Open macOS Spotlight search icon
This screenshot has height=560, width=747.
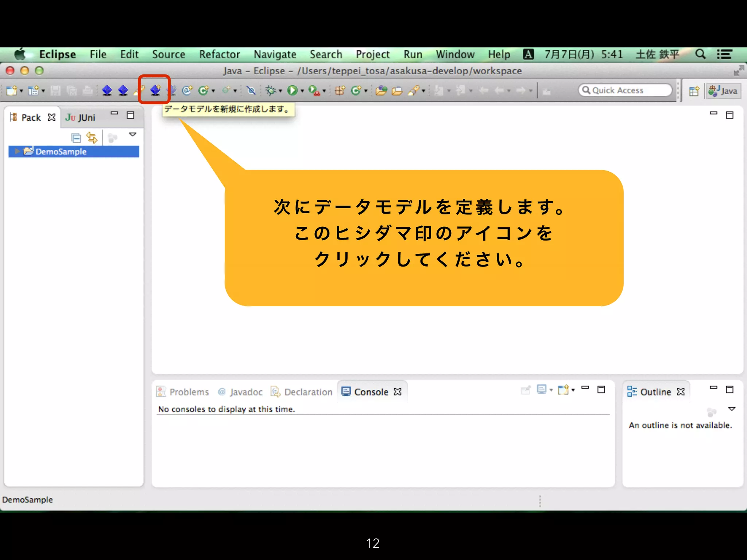tap(700, 54)
